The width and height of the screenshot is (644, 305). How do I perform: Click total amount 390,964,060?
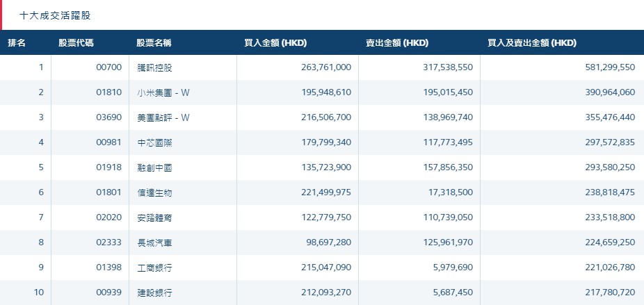pyautogui.click(x=610, y=92)
